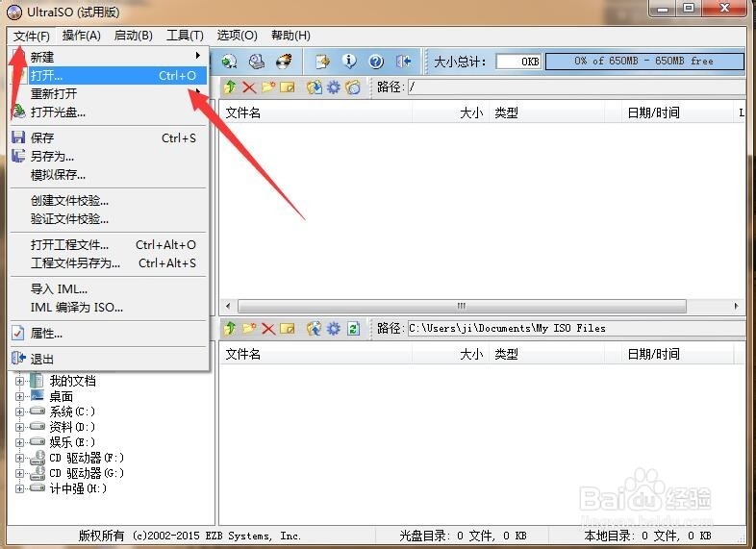Open the 工具(T) menu
The image size is (756, 549).
(185, 36)
